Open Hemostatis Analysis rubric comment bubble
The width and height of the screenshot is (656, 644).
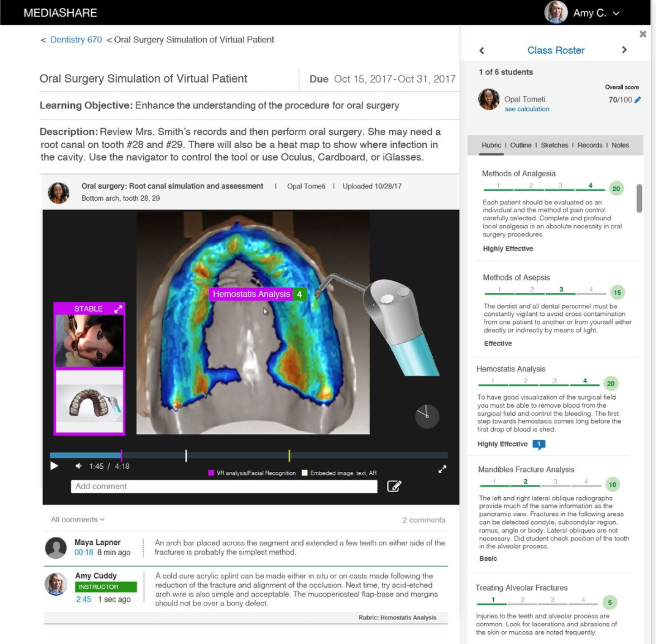click(539, 444)
